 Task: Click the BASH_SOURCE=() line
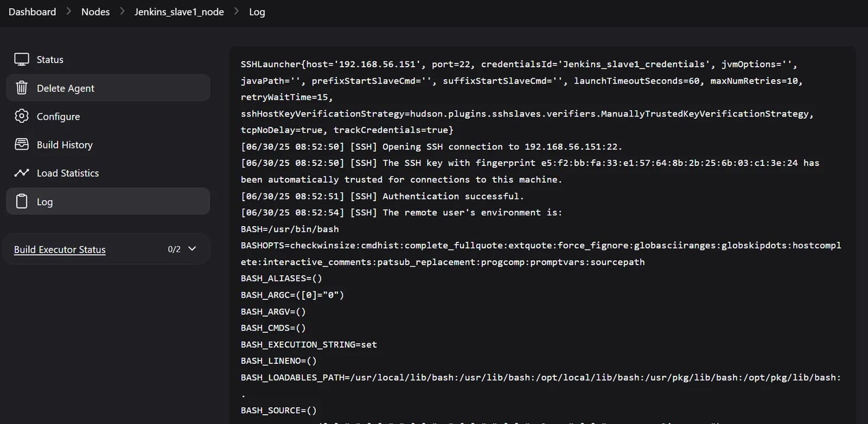point(279,410)
